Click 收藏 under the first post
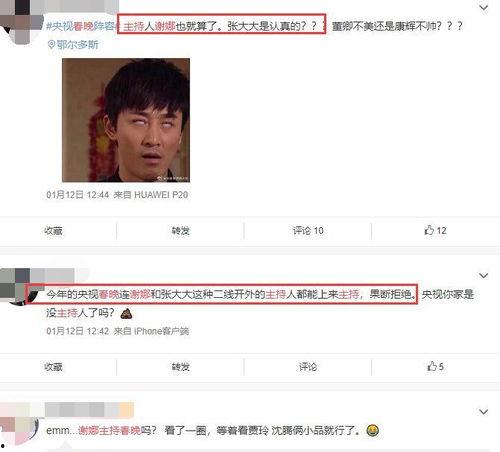This screenshot has width=500, height=452. 53,231
